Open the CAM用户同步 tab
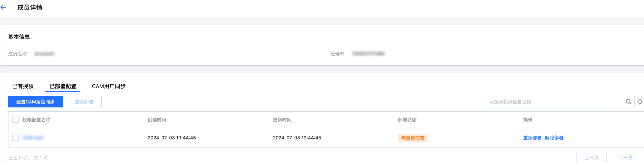The width and height of the screenshot is (644, 163). (x=109, y=86)
